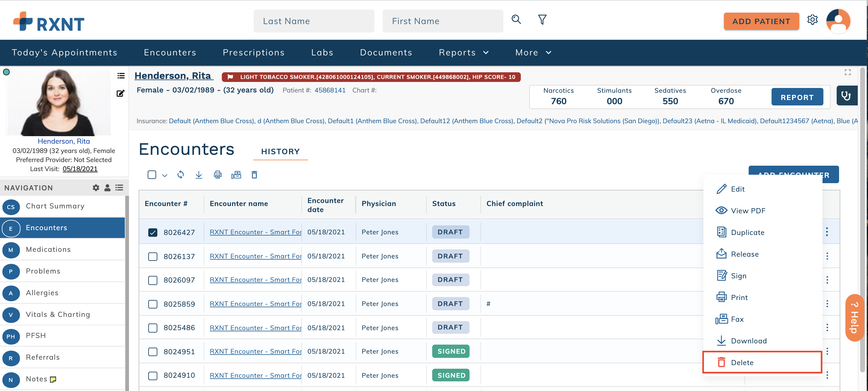Click the REPORT button
The height and width of the screenshot is (391, 868).
pyautogui.click(x=797, y=97)
